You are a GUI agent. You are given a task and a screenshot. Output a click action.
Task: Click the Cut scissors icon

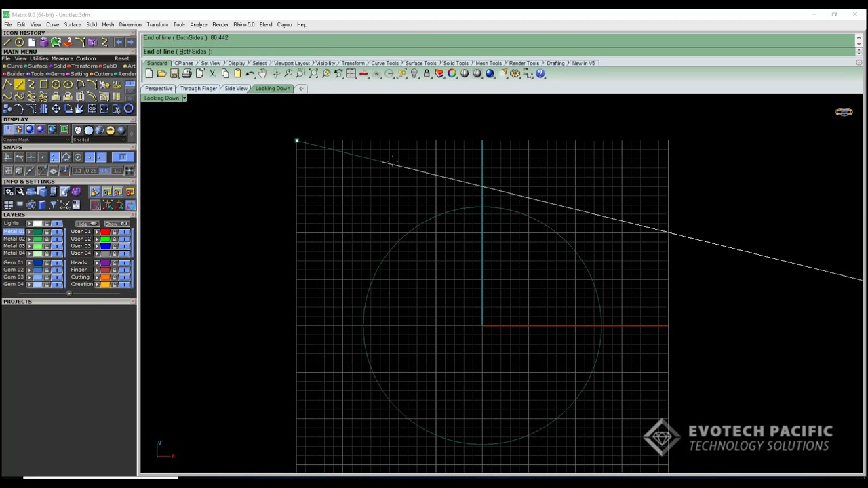tap(212, 73)
